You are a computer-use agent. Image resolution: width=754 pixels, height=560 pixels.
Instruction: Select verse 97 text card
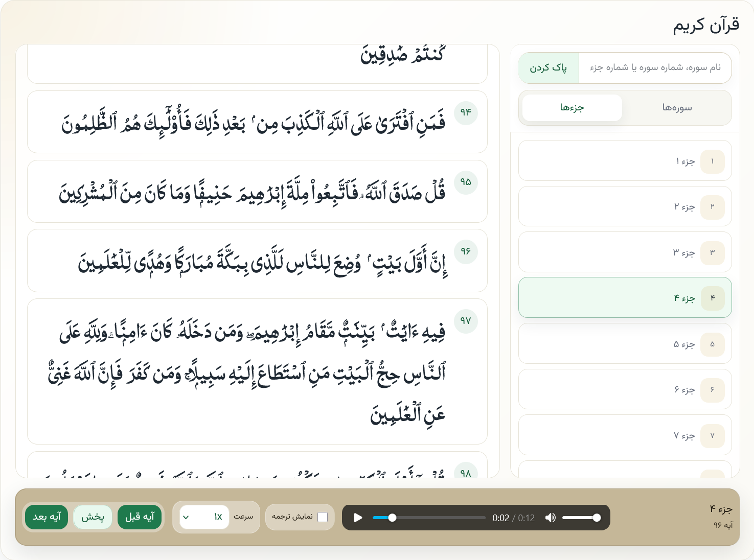257,372
